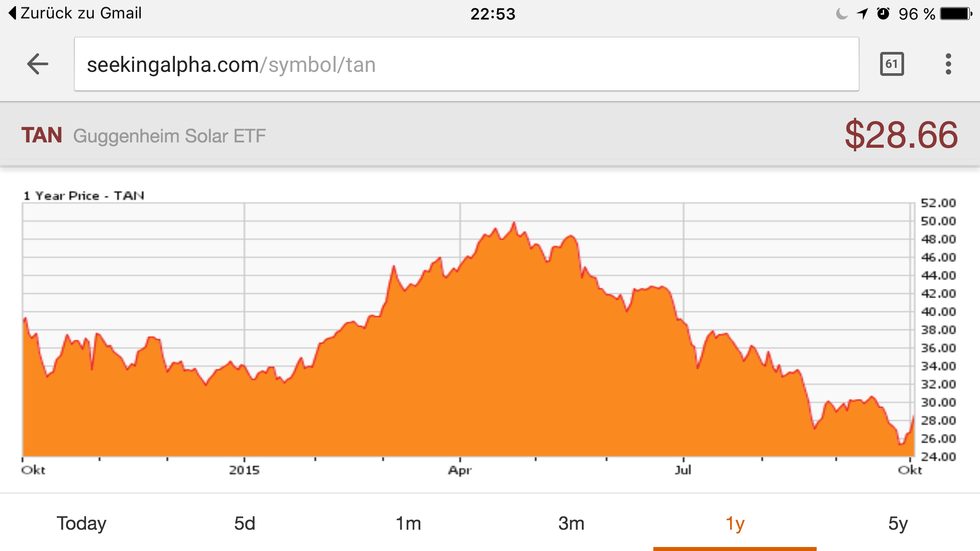Tap the $28.66 price quote
Screen dimensions: 980x551
point(901,134)
